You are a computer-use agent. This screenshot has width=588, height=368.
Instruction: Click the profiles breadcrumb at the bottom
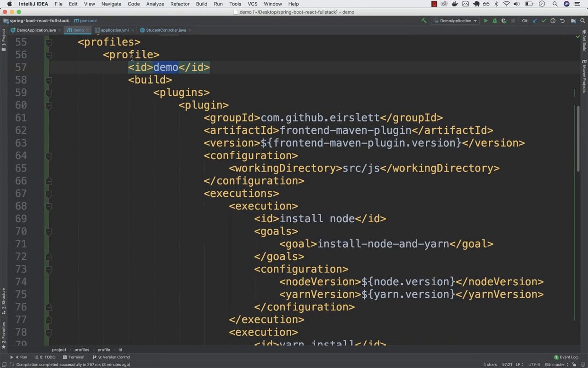point(82,350)
